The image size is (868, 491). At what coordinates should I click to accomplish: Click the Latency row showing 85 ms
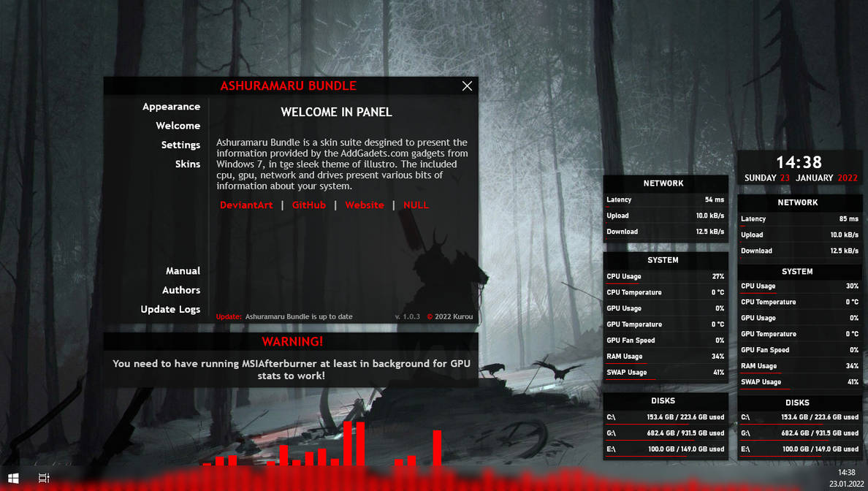[799, 218]
